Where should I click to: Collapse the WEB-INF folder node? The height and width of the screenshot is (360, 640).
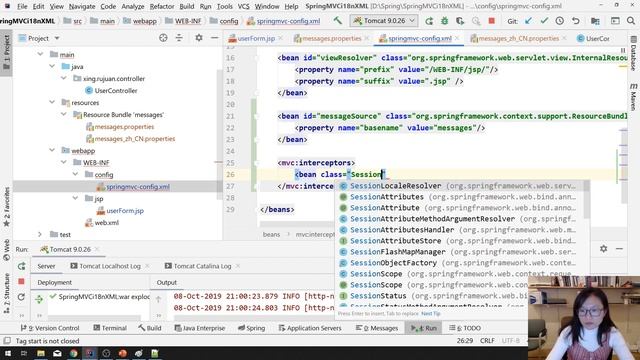[x=64, y=162]
